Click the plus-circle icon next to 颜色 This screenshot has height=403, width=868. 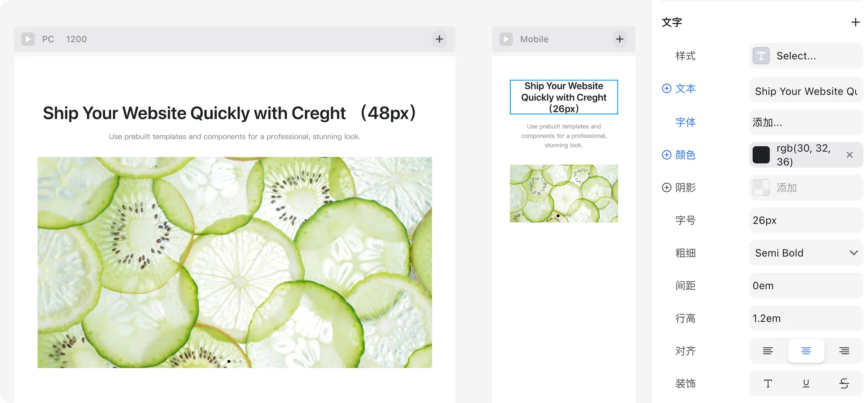click(x=667, y=155)
